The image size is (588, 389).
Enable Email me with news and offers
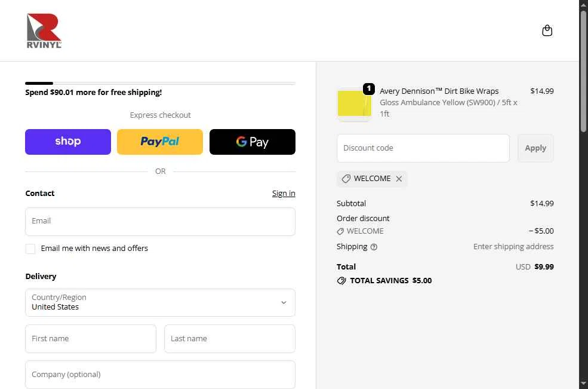[x=30, y=249]
